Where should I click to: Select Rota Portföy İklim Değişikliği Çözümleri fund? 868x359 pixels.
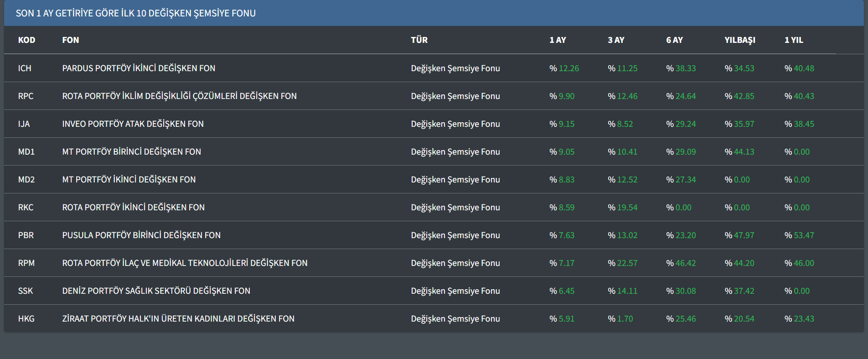click(179, 96)
